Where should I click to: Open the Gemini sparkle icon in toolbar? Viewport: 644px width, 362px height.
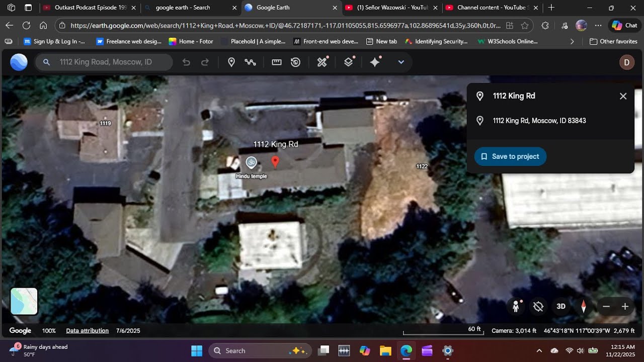(375, 62)
